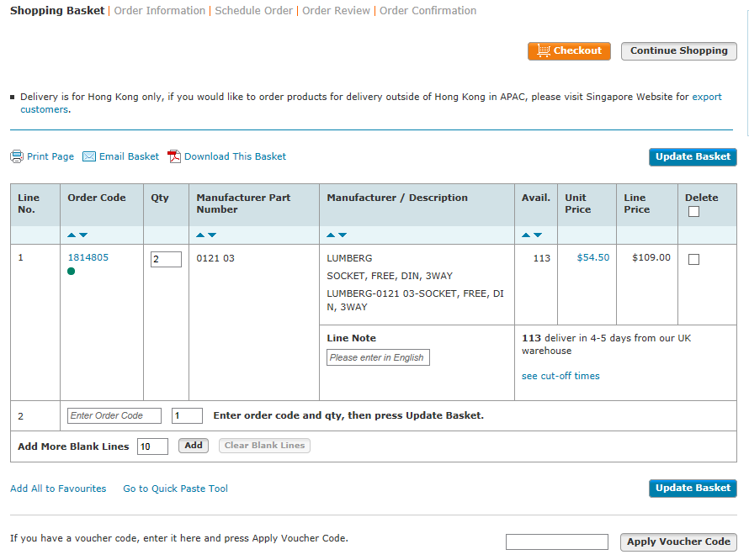Click the PDF icon for Download This Basket
This screenshot has height=560, width=749.
click(x=174, y=156)
